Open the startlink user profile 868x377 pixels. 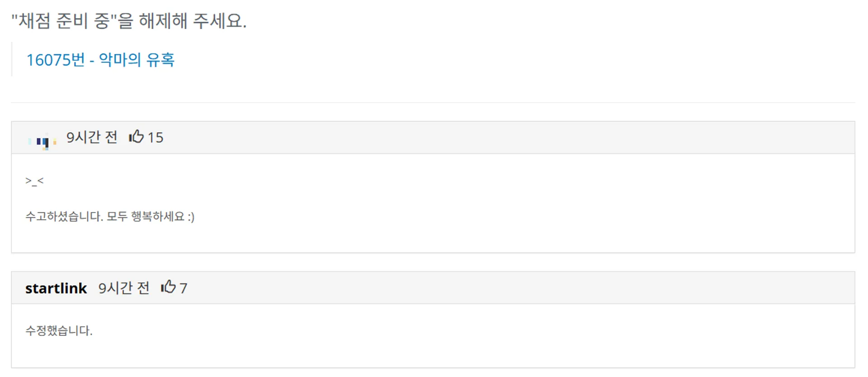tap(56, 288)
